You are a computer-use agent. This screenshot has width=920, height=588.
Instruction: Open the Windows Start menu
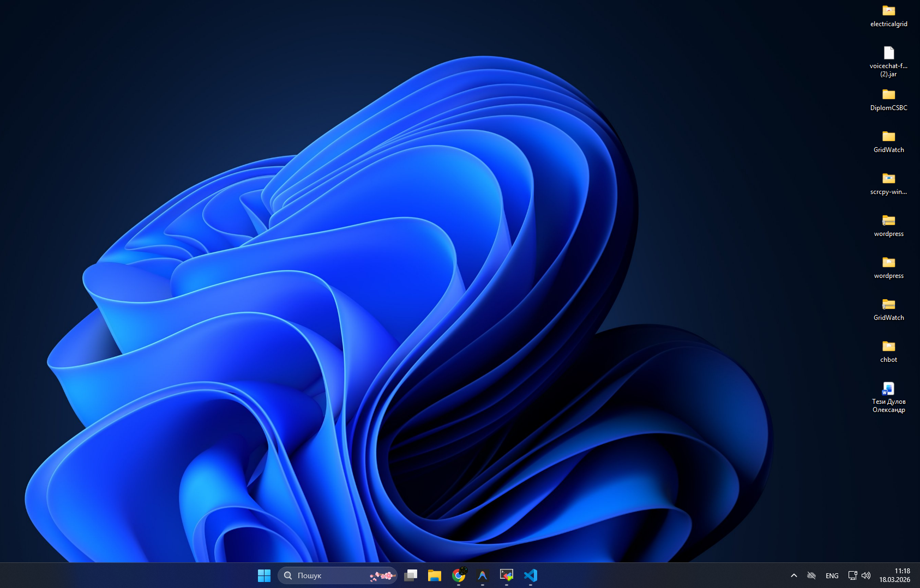[264, 575]
